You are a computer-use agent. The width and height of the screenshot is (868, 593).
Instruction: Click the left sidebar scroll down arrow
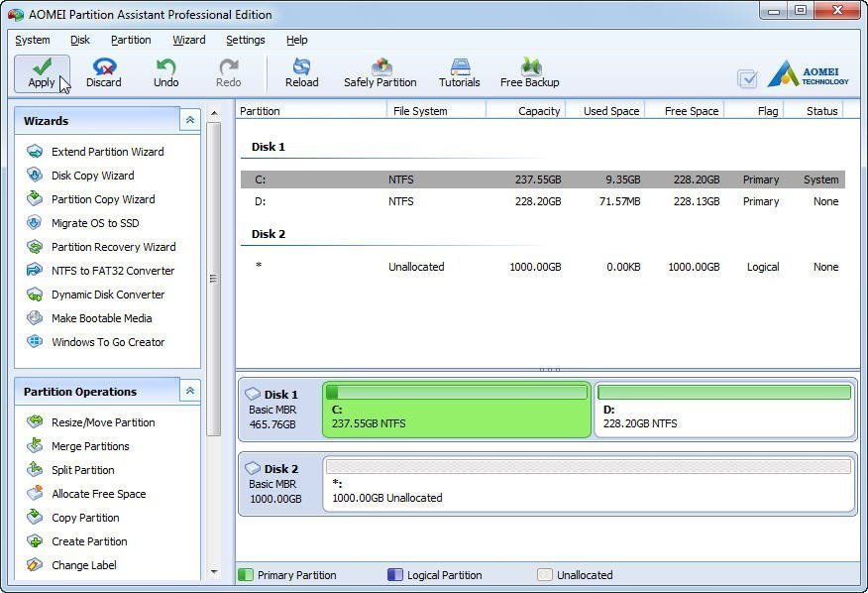click(x=214, y=571)
